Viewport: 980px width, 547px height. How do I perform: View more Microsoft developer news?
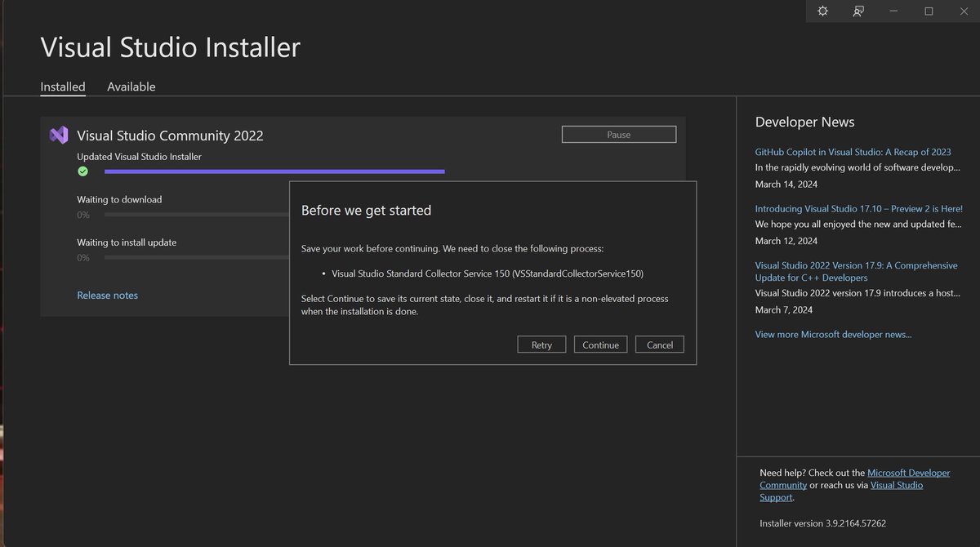pos(833,334)
